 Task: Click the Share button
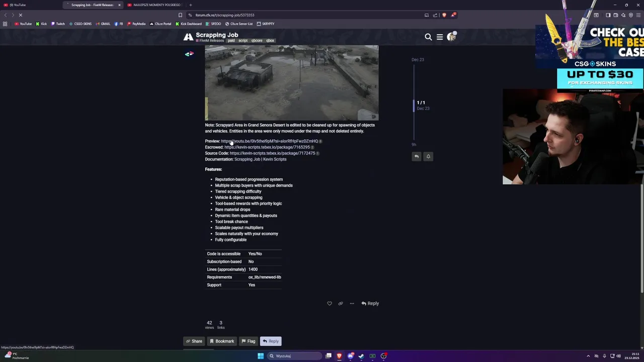pos(194,341)
